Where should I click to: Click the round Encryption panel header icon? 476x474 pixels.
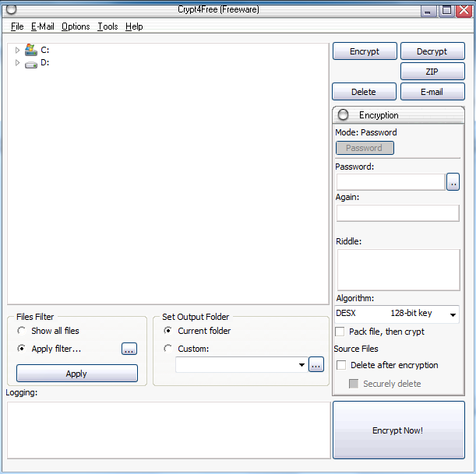(343, 114)
